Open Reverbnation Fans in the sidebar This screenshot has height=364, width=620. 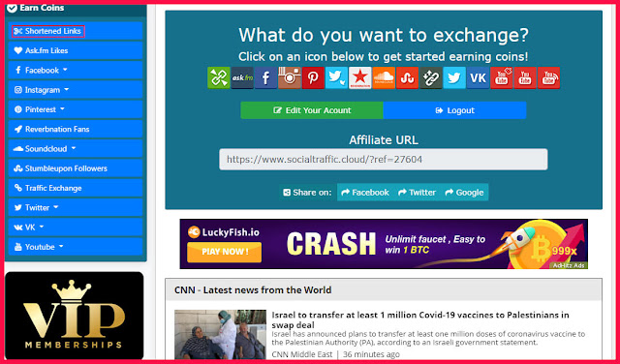pyautogui.click(x=76, y=129)
